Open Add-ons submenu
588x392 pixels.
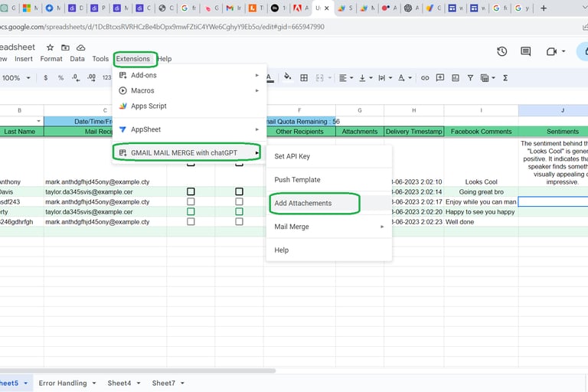(189, 75)
